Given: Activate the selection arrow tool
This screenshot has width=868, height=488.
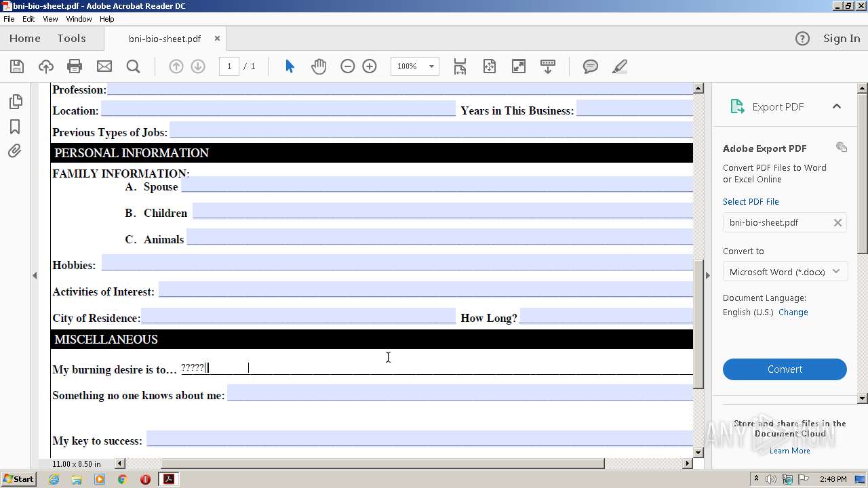Looking at the screenshot, I should (x=290, y=66).
